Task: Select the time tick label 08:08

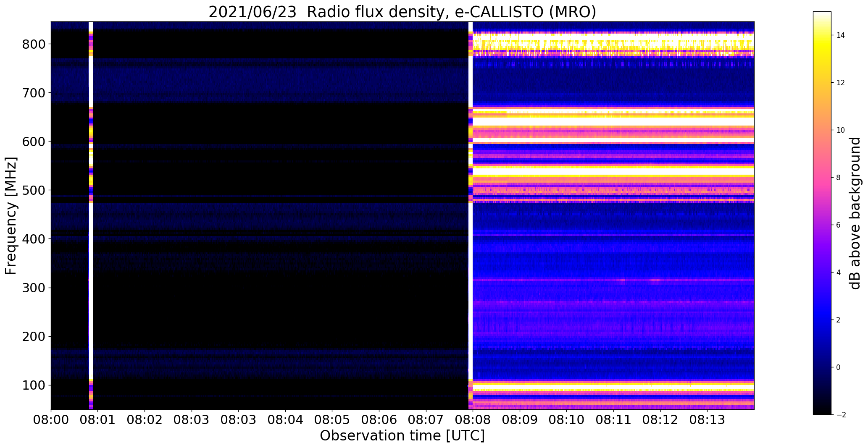Action: [x=473, y=419]
